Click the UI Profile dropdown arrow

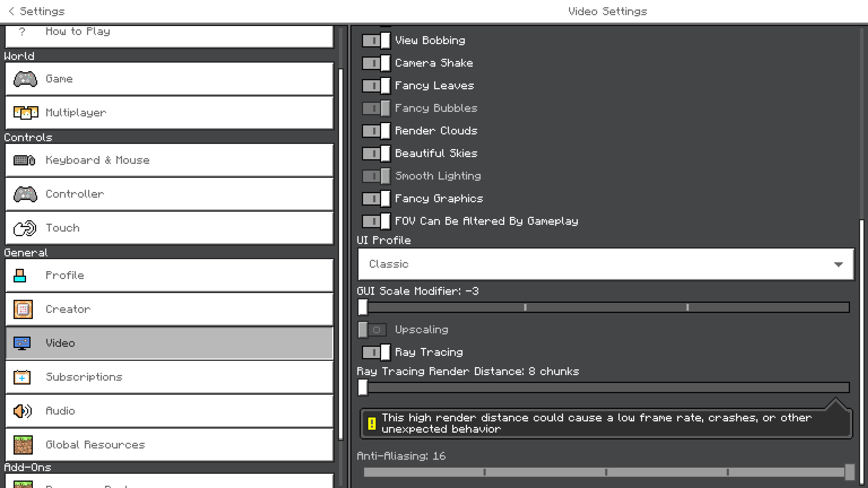(838, 264)
